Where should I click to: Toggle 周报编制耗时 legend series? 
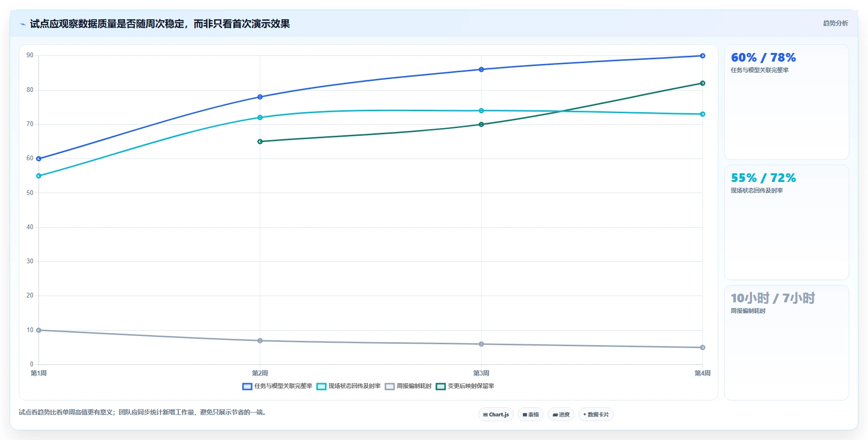point(408,386)
